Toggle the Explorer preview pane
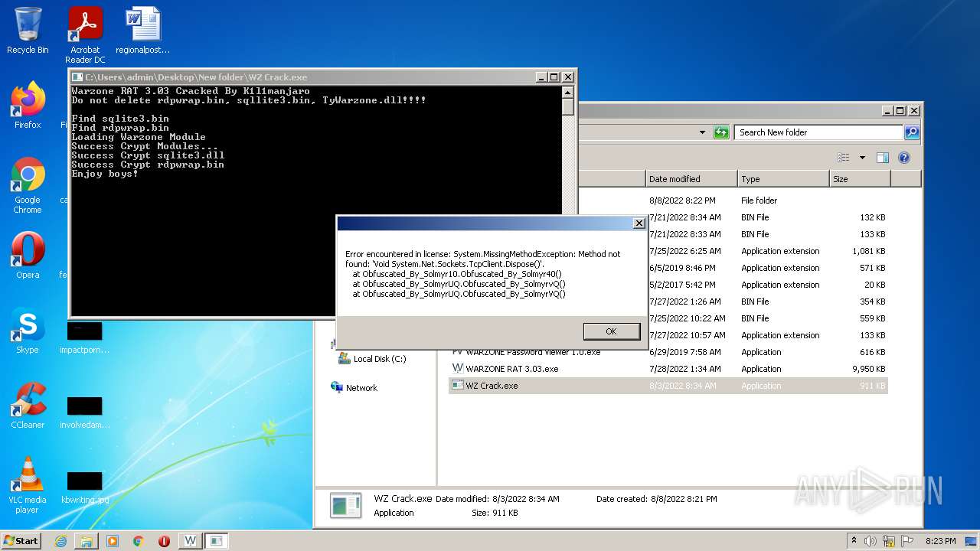 point(882,158)
